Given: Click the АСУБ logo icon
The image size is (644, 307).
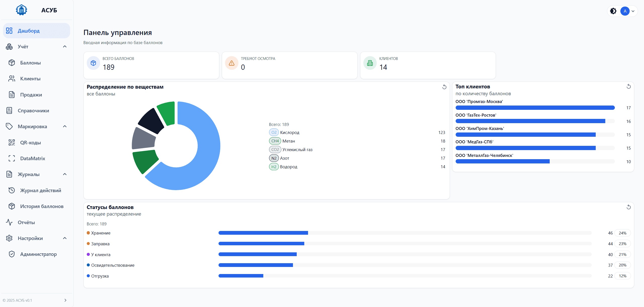Looking at the screenshot, I should (x=21, y=10).
